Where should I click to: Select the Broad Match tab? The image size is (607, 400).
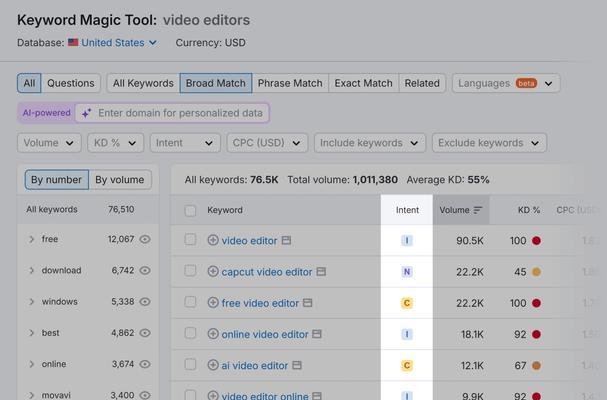point(216,83)
